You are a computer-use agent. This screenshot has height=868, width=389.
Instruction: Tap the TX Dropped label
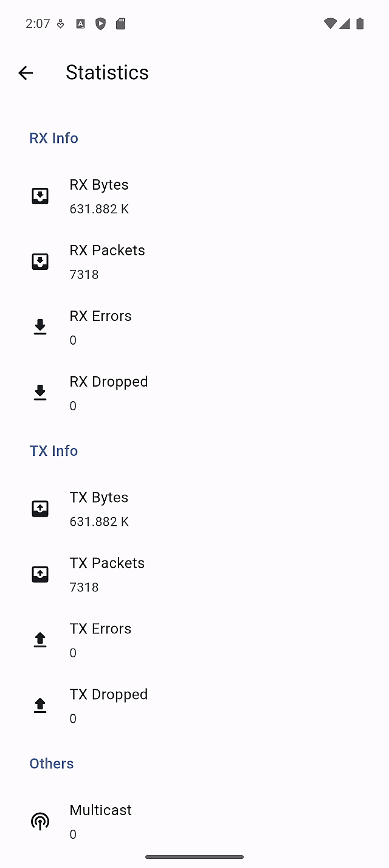109,694
